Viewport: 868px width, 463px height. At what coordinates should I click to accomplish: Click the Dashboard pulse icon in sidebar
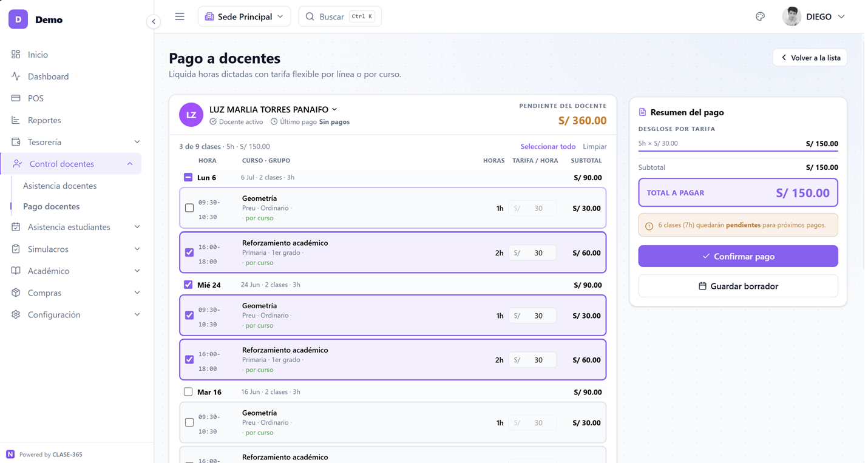(x=16, y=76)
